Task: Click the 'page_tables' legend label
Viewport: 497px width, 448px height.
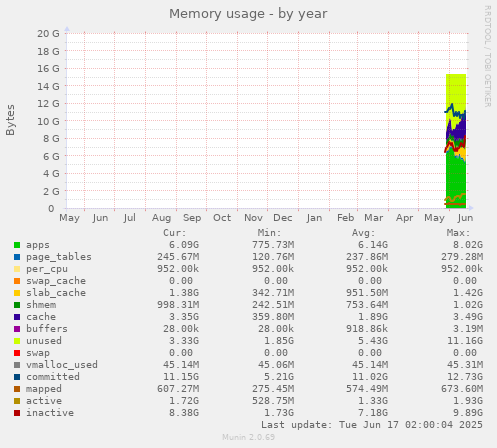Action: [59, 257]
